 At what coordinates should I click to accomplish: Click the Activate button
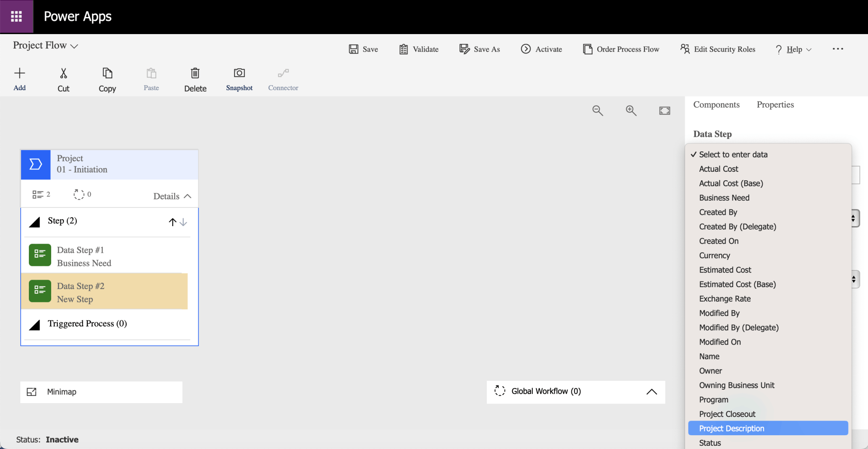pyautogui.click(x=541, y=49)
